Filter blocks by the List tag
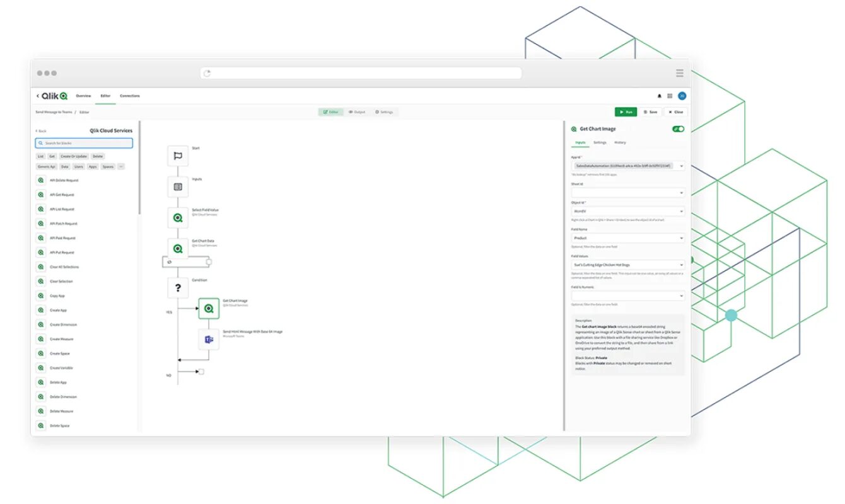The width and height of the screenshot is (845, 504). click(x=40, y=156)
